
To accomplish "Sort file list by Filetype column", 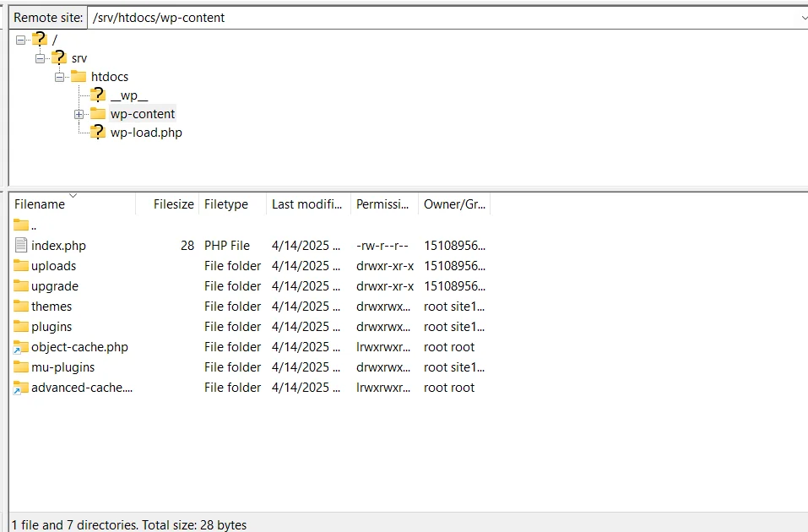I will click(232, 204).
